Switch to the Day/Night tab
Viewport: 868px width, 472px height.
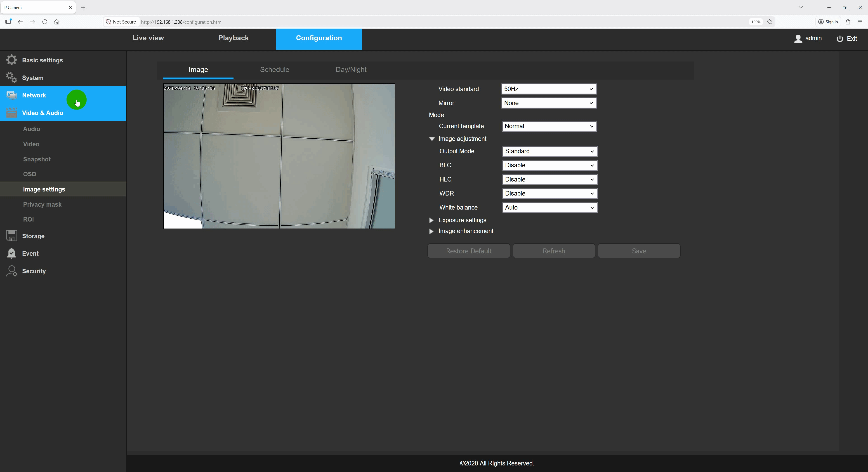[x=351, y=69]
